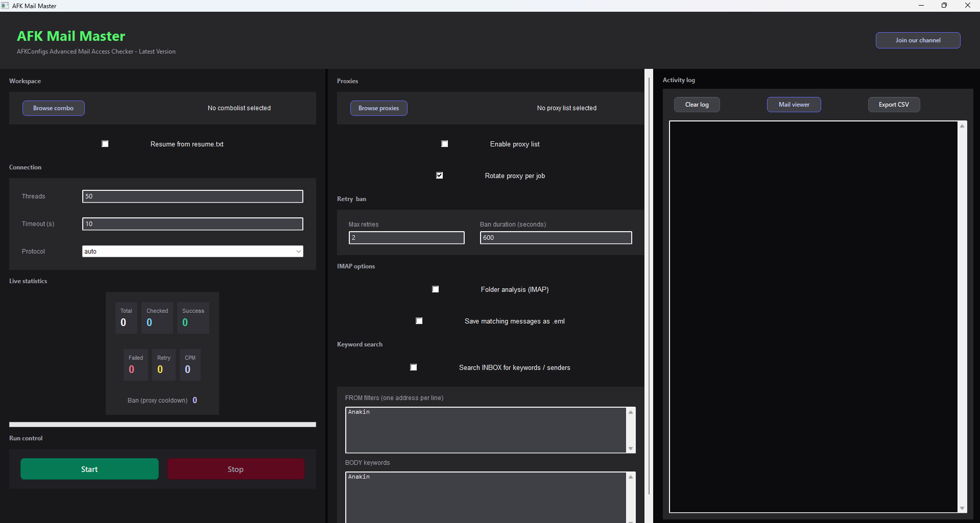980x523 pixels.
Task: Maximize the AFK Mail Master window
Action: (x=944, y=6)
